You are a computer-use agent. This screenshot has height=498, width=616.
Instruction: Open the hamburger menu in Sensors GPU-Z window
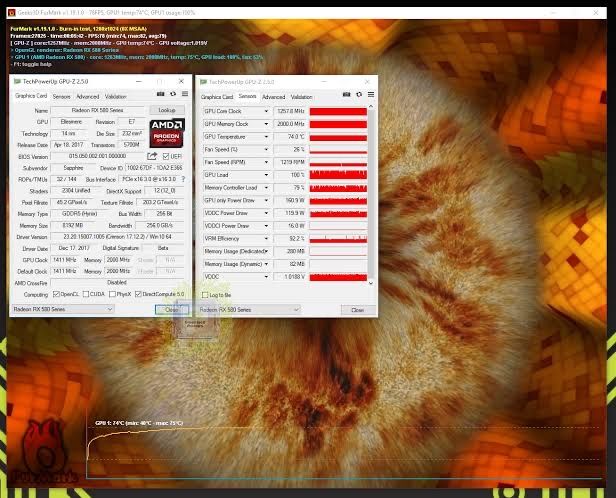tap(370, 95)
